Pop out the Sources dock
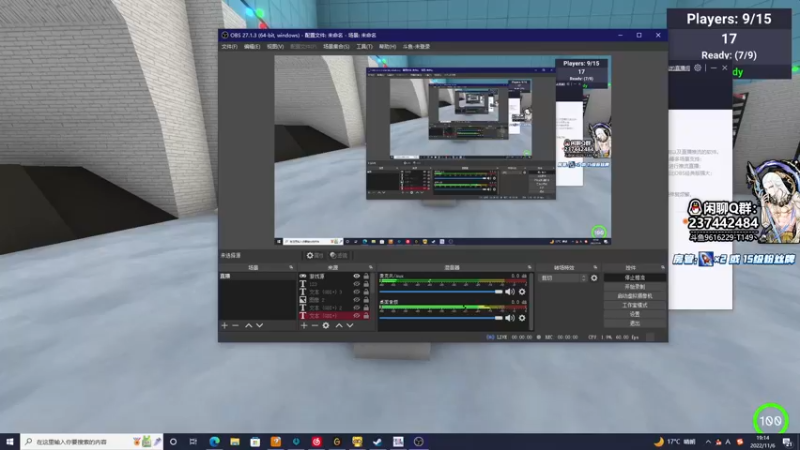800x450 pixels. [x=370, y=267]
